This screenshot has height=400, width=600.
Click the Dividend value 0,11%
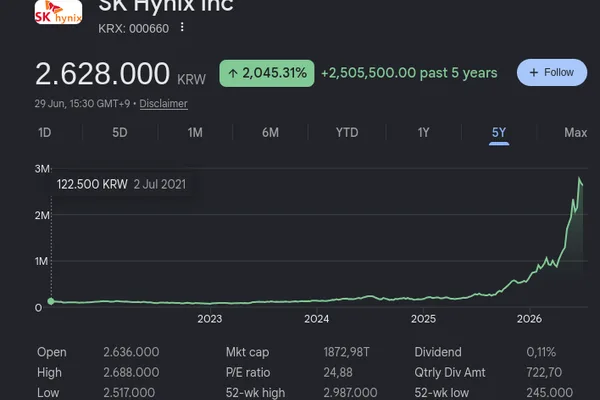[x=541, y=352]
